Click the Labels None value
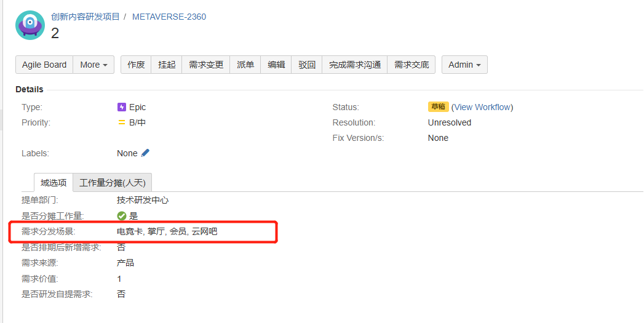The width and height of the screenshot is (644, 323). pyautogui.click(x=127, y=153)
